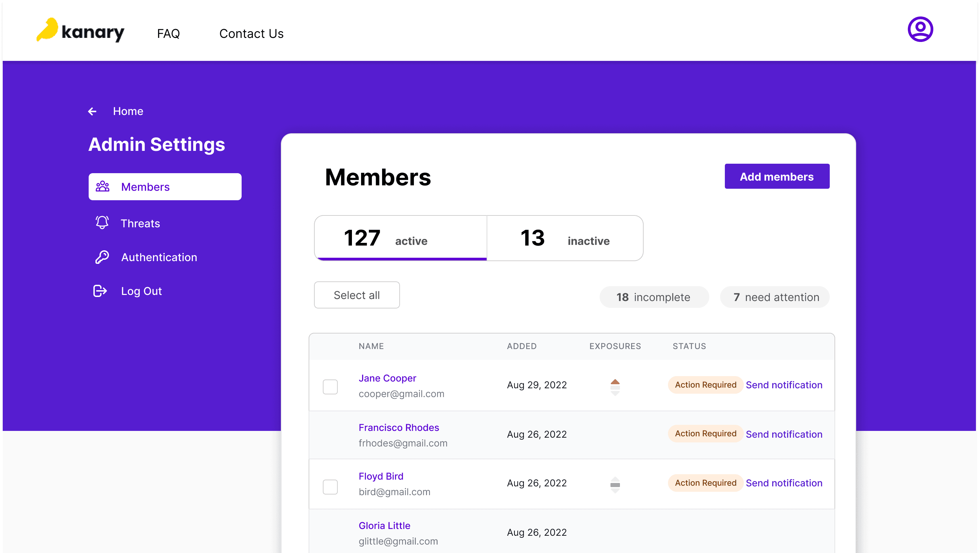Viewport: 980px width, 553px height.
Task: Switch to the 13 inactive tab
Action: [x=564, y=238]
